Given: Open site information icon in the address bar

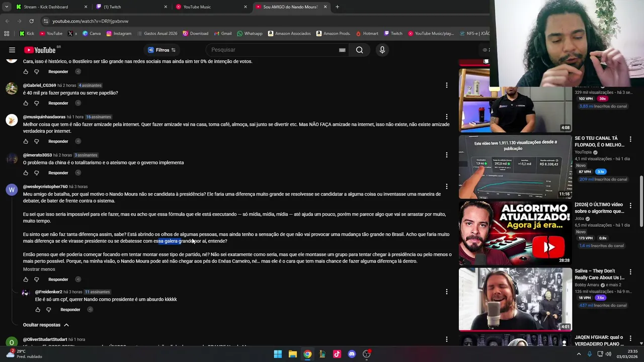Looking at the screenshot, I should tap(46, 21).
